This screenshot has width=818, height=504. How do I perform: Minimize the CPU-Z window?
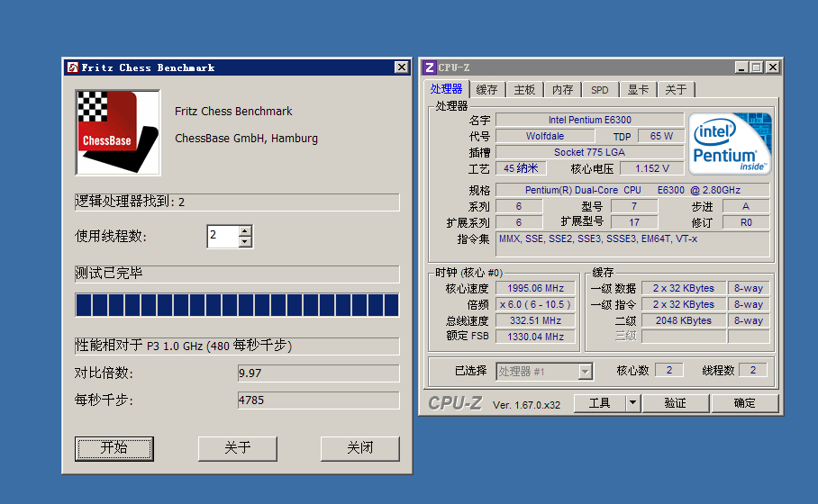coord(741,67)
